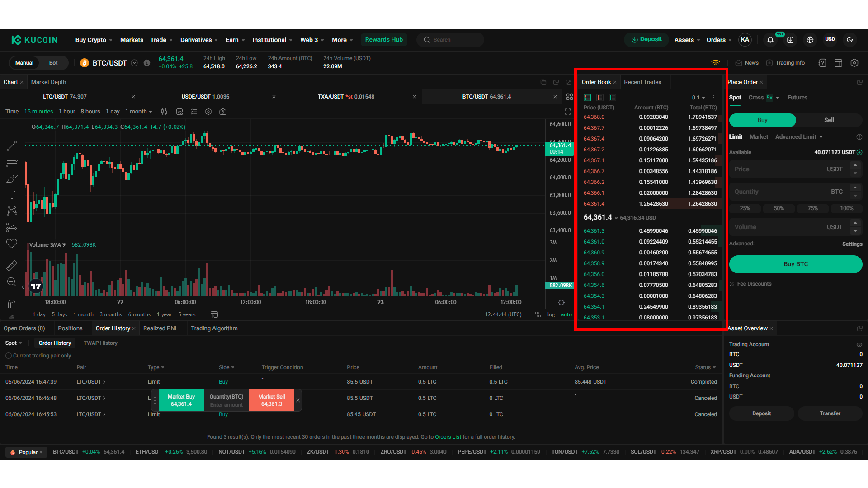
Task: Show sells-only order book view
Action: coord(600,98)
